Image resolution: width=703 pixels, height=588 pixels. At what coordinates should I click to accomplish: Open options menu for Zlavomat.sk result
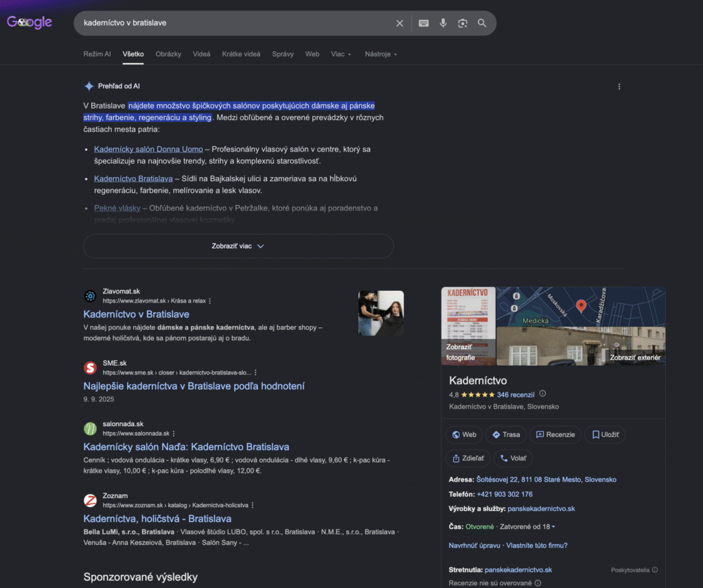pyautogui.click(x=210, y=301)
